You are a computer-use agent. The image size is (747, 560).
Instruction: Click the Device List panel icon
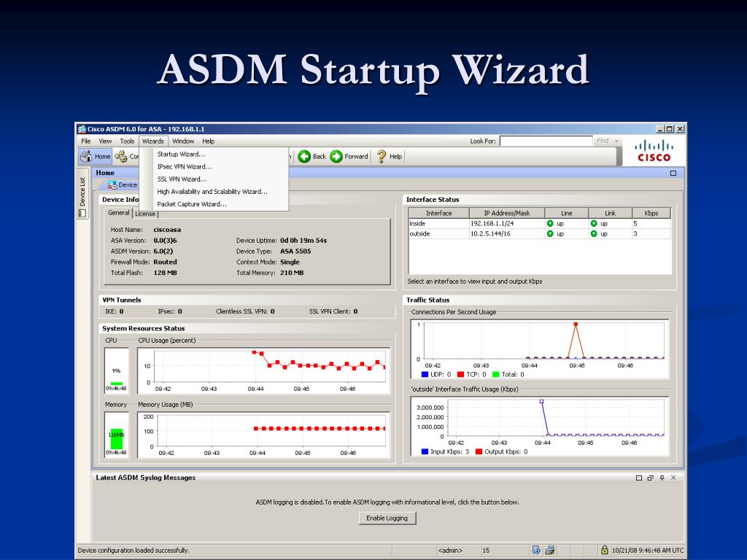point(82,213)
